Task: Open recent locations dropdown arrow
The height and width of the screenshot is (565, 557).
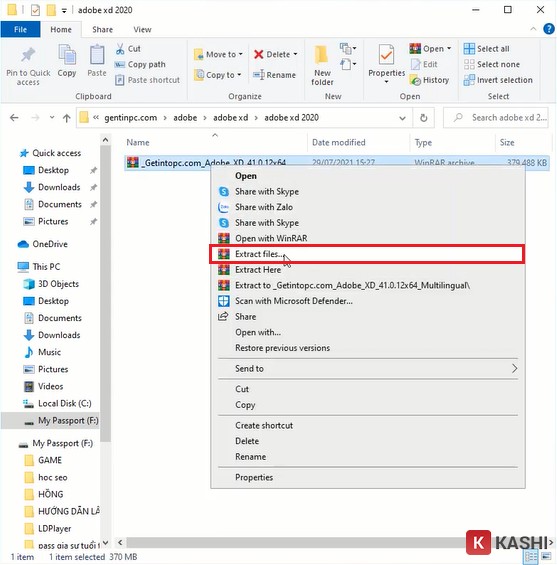Action: point(52,117)
